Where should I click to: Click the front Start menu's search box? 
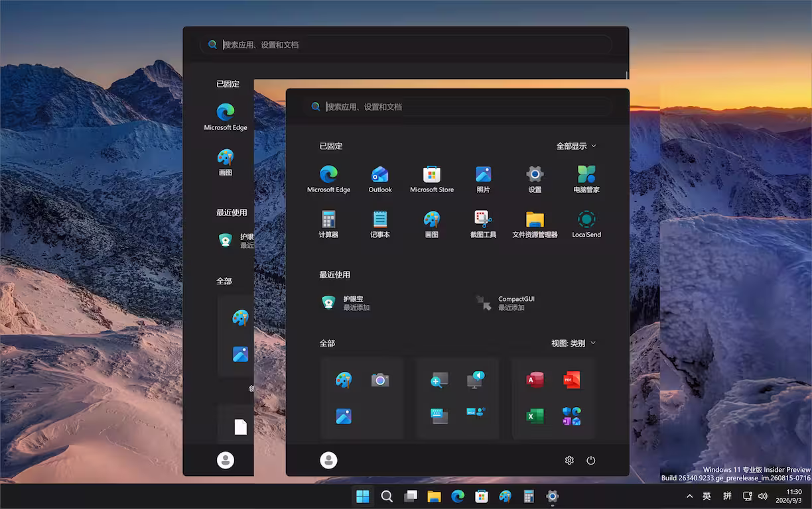tap(458, 107)
